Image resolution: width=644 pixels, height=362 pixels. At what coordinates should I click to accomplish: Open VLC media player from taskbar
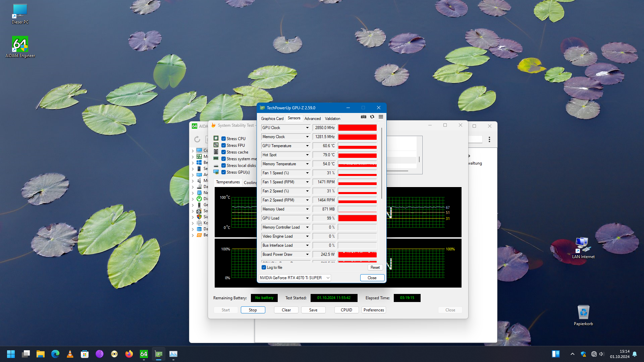tap(70, 354)
